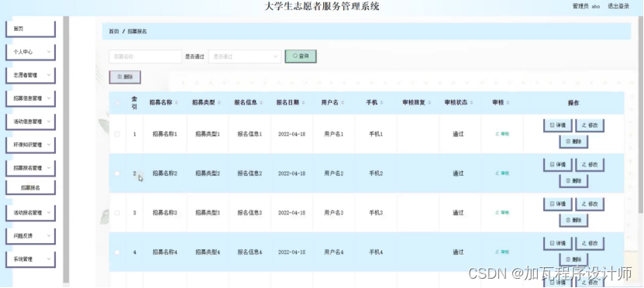Click the 管理员 abo user label
The height and width of the screenshot is (288, 644).
(586, 6)
